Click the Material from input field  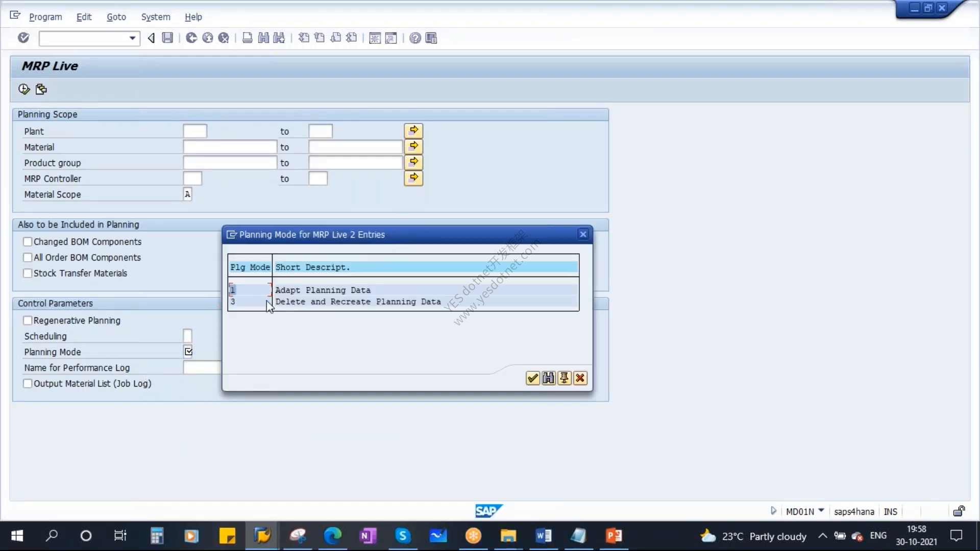click(x=230, y=147)
